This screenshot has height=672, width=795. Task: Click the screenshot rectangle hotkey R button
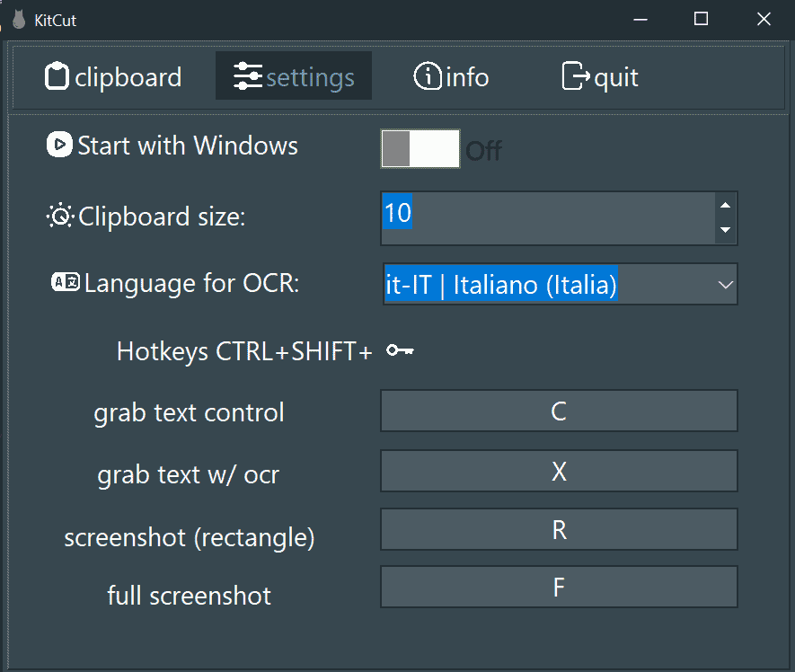559,529
